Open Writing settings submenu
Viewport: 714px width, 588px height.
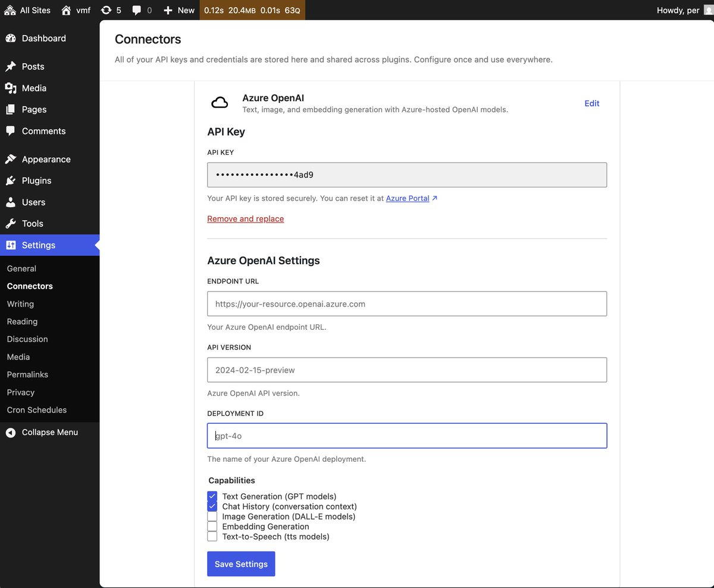(x=20, y=304)
